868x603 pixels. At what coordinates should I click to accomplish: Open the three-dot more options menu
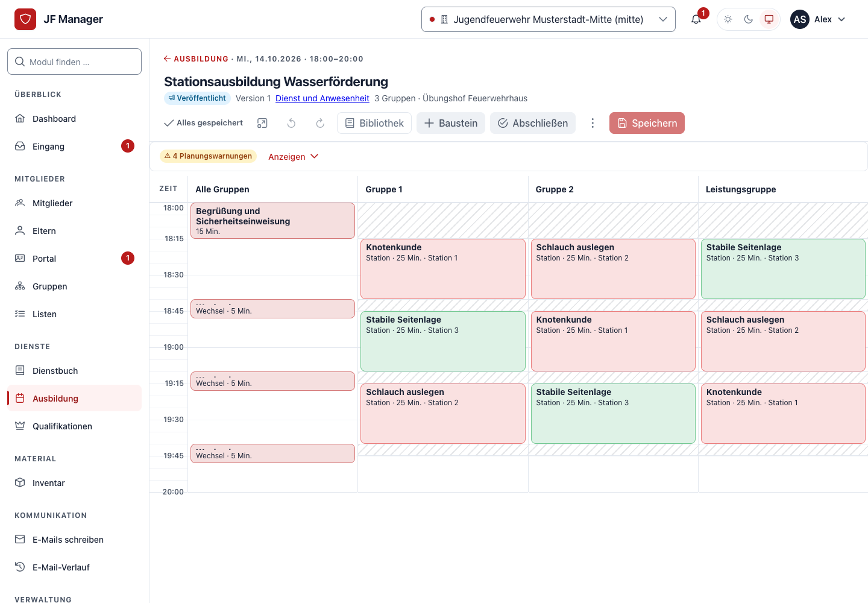click(x=593, y=123)
